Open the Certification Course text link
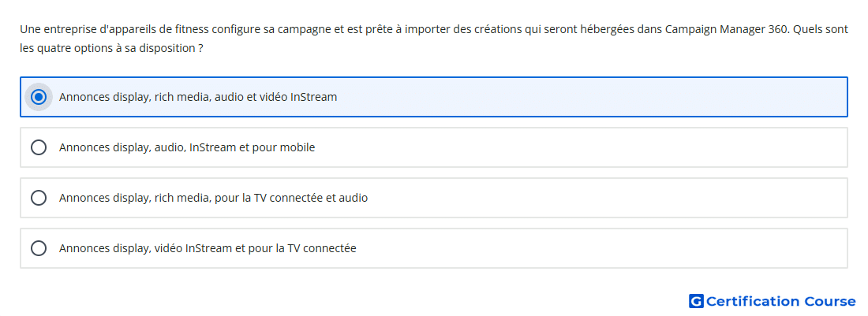The width and height of the screenshot is (868, 316). click(780, 301)
